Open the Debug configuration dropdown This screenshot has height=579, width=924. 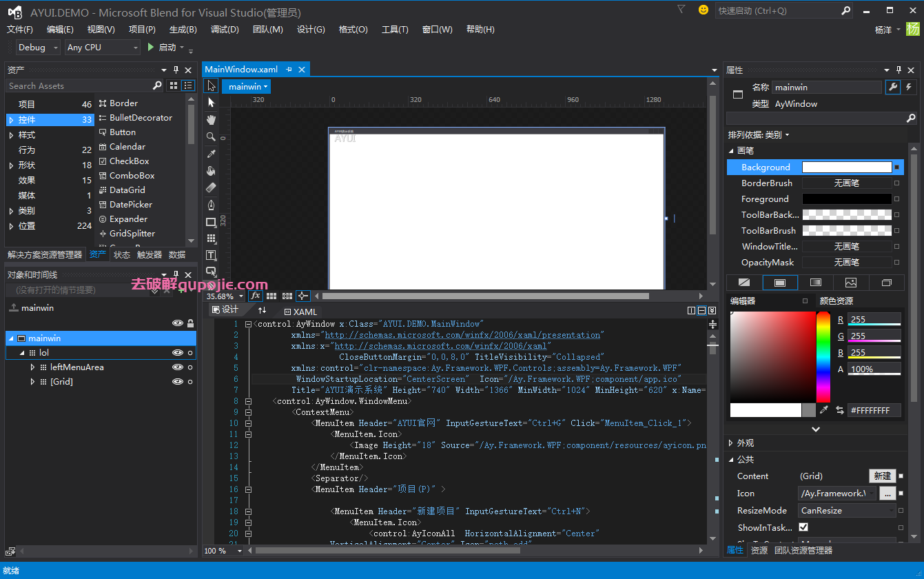pos(38,48)
